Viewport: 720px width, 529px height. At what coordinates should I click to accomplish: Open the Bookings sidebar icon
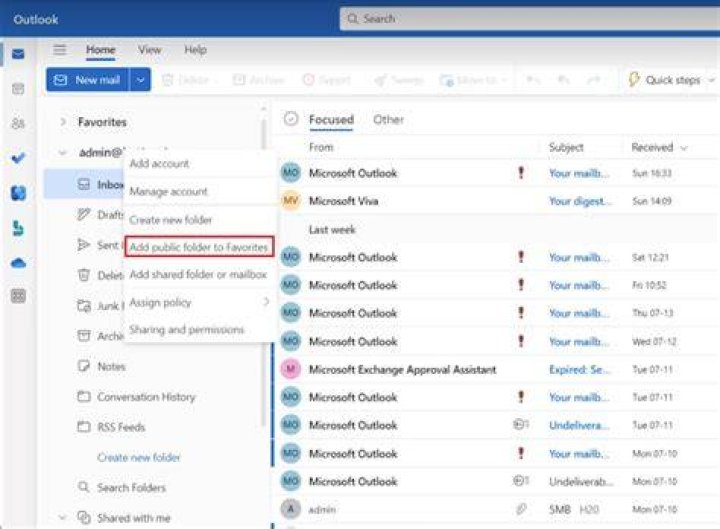pyautogui.click(x=18, y=228)
